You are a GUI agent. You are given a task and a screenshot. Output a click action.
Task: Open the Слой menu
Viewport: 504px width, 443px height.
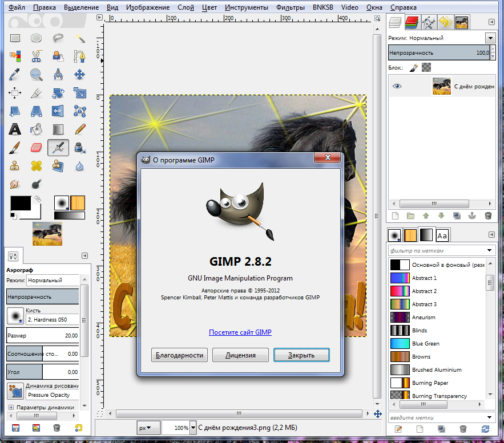[x=186, y=7]
